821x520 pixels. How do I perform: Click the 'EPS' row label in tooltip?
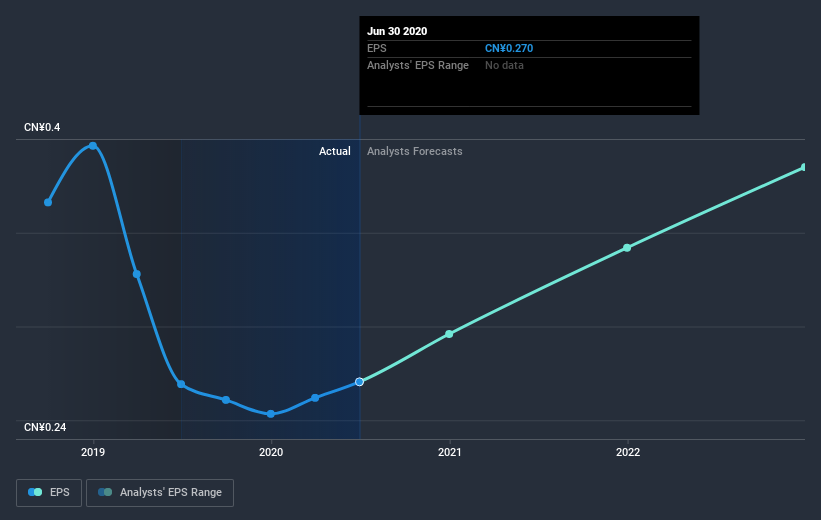pos(376,48)
